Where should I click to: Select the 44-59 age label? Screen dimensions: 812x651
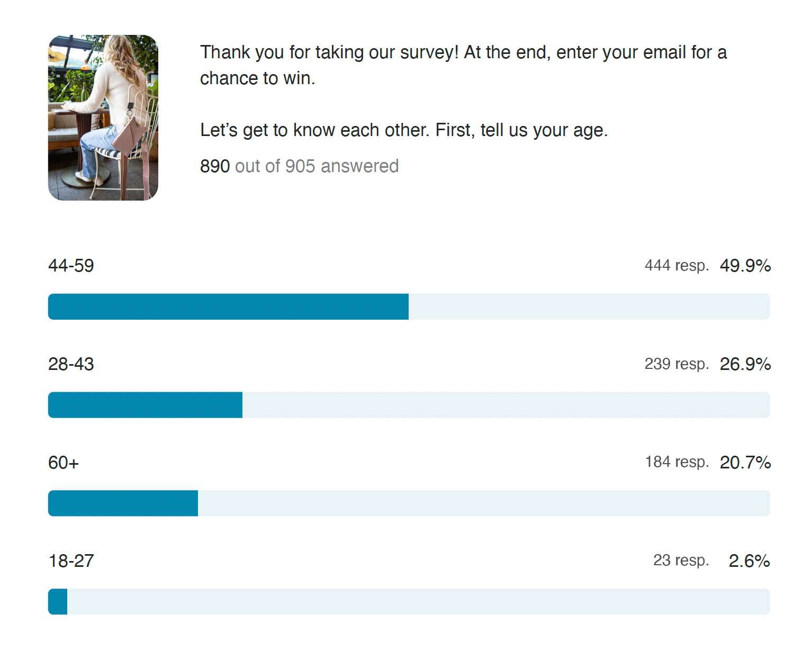click(71, 266)
